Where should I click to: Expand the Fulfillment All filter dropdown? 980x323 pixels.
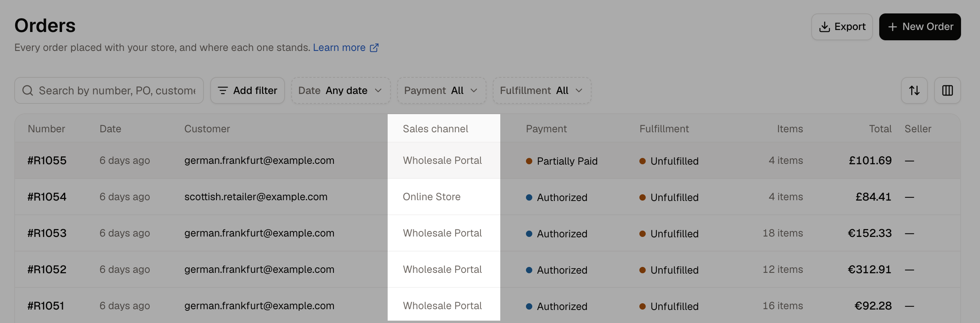point(542,90)
